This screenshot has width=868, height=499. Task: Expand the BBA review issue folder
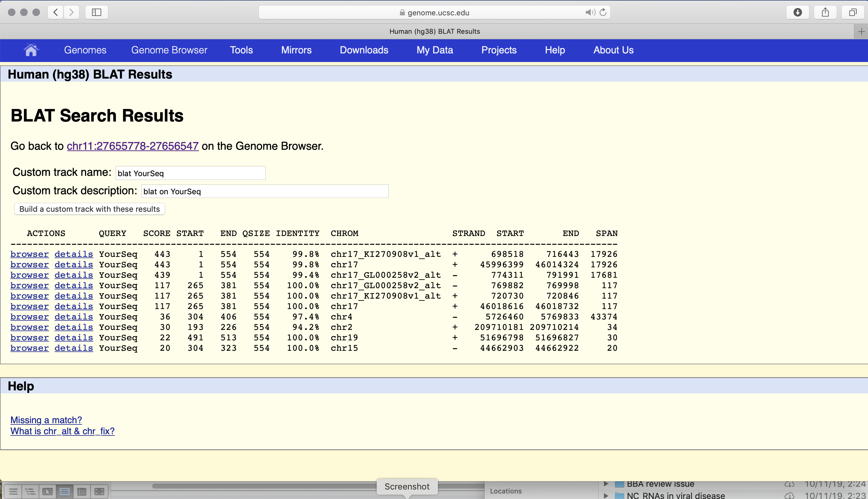606,484
